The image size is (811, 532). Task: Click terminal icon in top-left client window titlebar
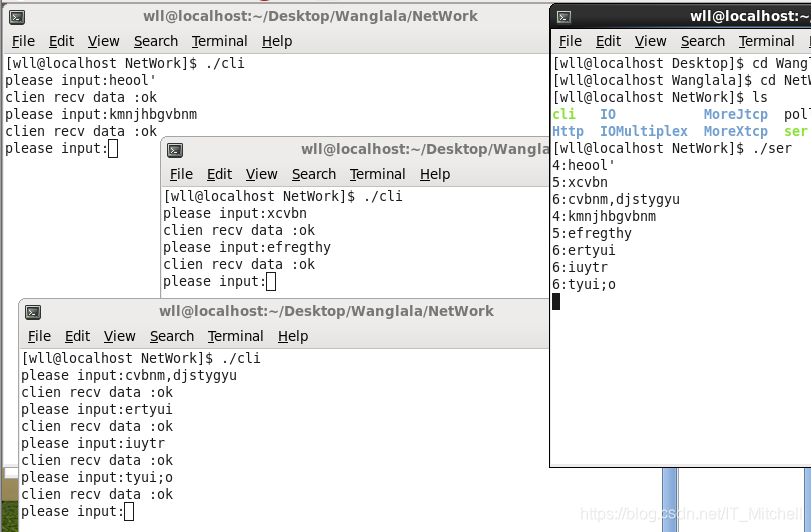tap(17, 17)
